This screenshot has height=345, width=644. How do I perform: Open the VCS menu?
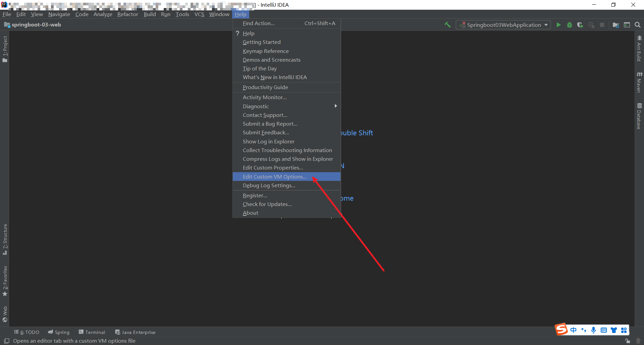199,14
